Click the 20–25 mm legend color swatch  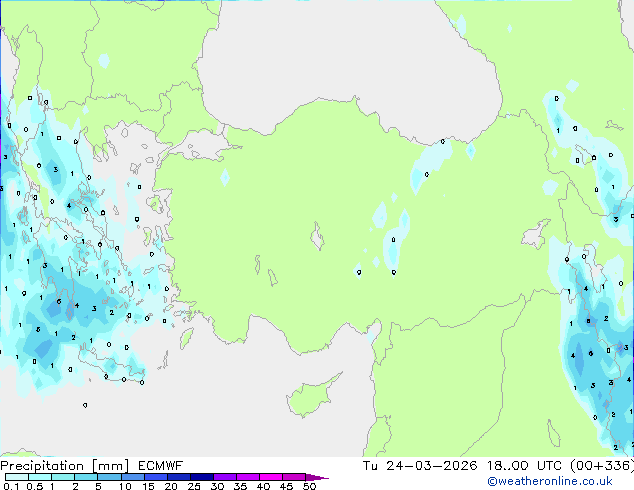tap(178, 477)
